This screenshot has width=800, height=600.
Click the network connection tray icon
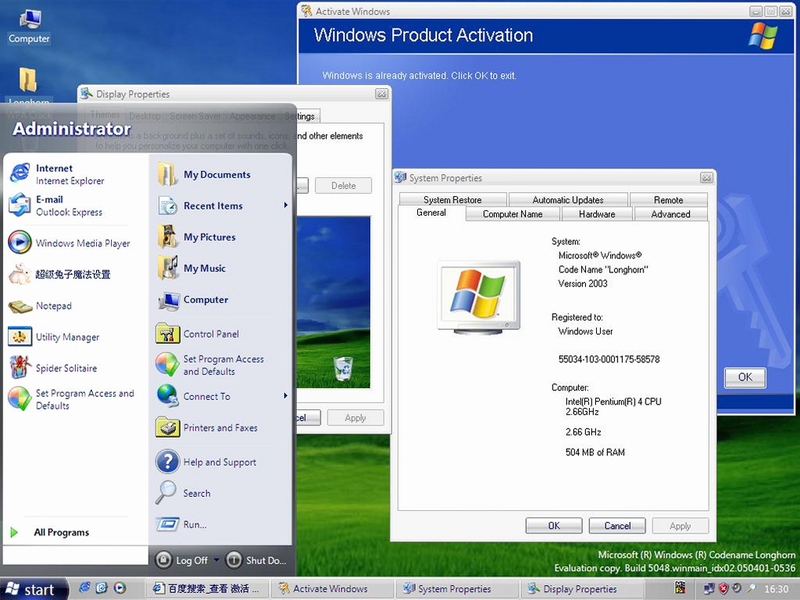(709, 588)
